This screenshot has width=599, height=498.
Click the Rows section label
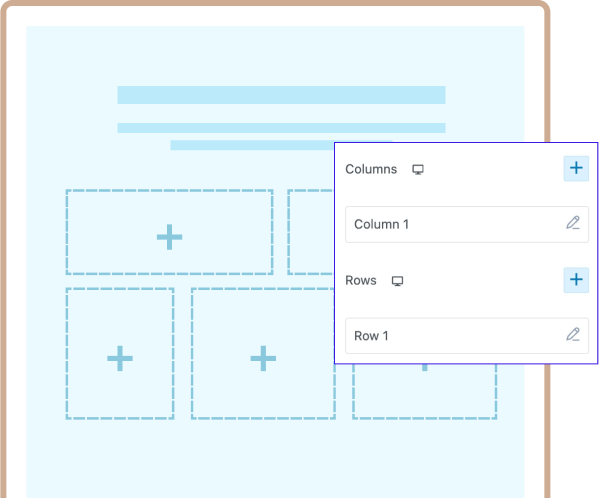361,280
